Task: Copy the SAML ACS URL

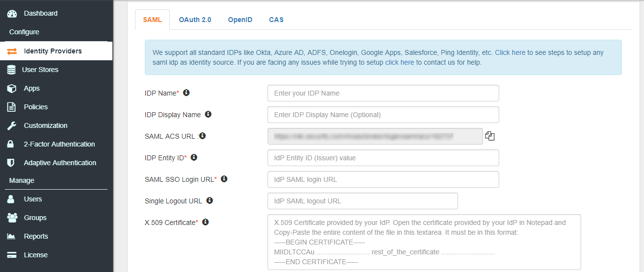Action: tap(490, 136)
